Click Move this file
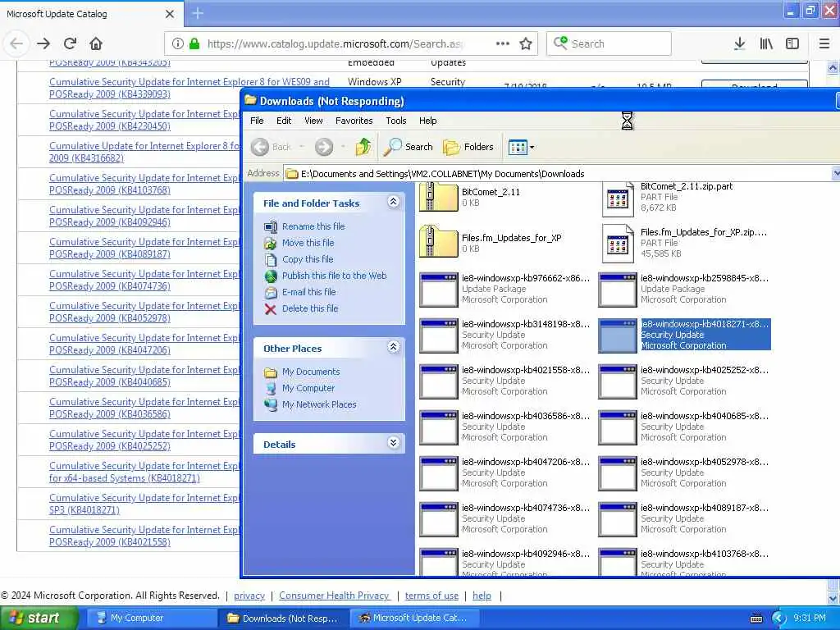The width and height of the screenshot is (840, 630). tap(308, 243)
